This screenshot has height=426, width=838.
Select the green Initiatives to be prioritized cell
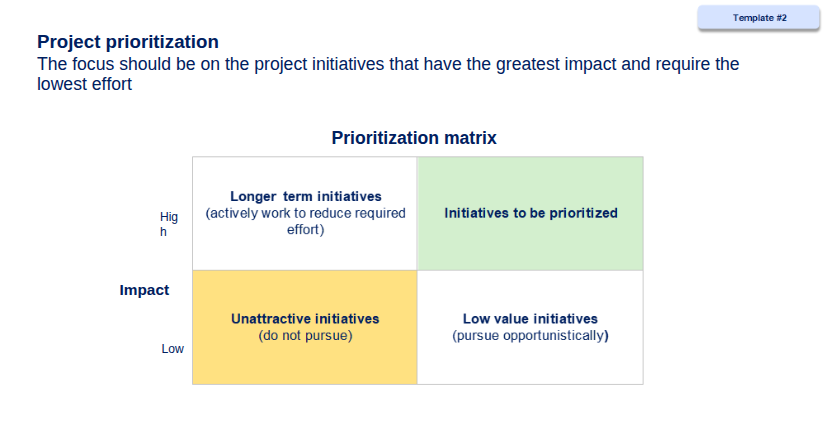pos(530,213)
